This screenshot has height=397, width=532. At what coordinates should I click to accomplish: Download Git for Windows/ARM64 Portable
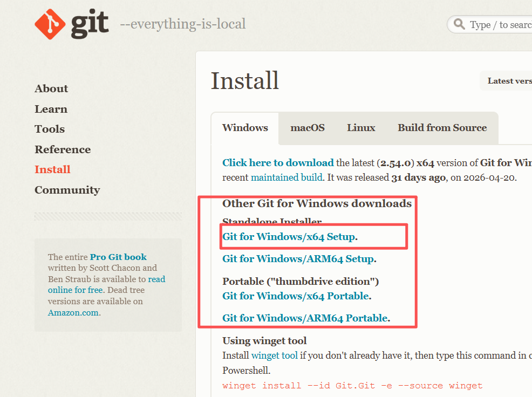(x=306, y=318)
